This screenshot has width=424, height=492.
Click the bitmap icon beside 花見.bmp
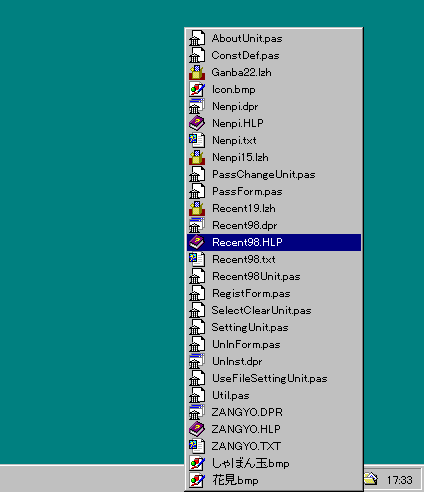[197, 480]
